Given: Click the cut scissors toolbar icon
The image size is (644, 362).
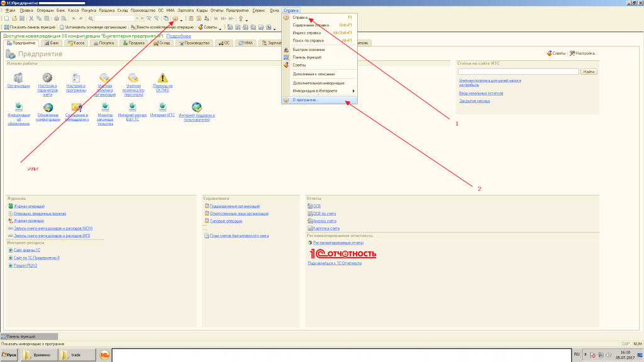Looking at the screenshot, I should click(31, 18).
